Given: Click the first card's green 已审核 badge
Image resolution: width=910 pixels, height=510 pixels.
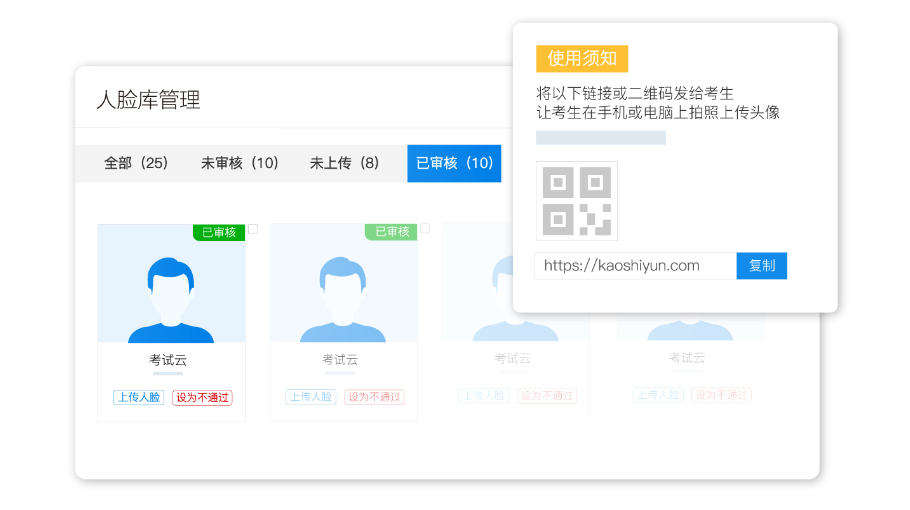Looking at the screenshot, I should [219, 232].
